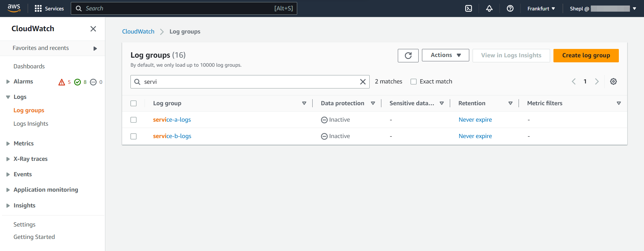Image resolution: width=644 pixels, height=251 pixels.
Task: Clear the log group search filter
Action: coord(363,82)
